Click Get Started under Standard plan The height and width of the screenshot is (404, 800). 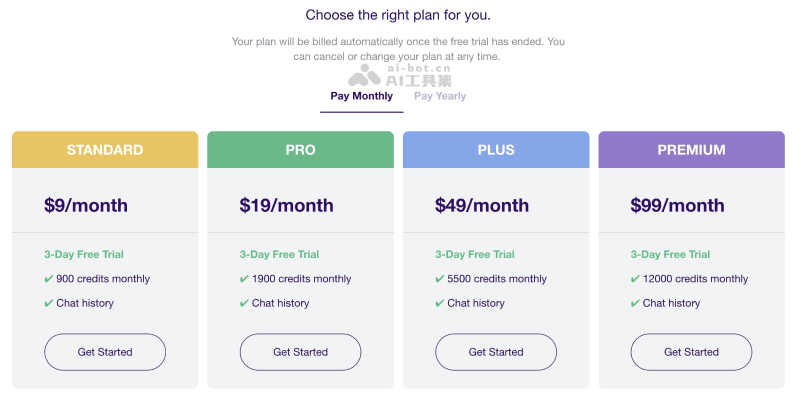click(x=105, y=352)
